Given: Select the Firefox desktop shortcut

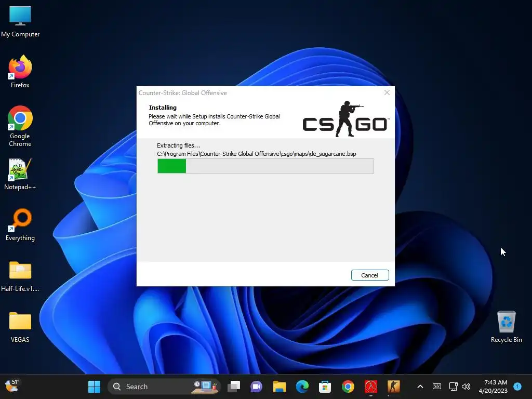Looking at the screenshot, I should pyautogui.click(x=20, y=72).
